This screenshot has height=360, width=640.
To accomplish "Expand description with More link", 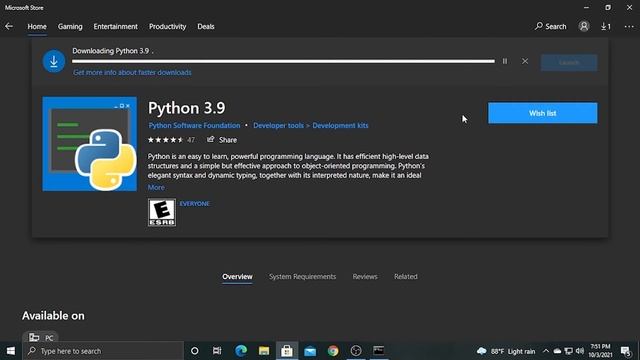I will coord(156,187).
